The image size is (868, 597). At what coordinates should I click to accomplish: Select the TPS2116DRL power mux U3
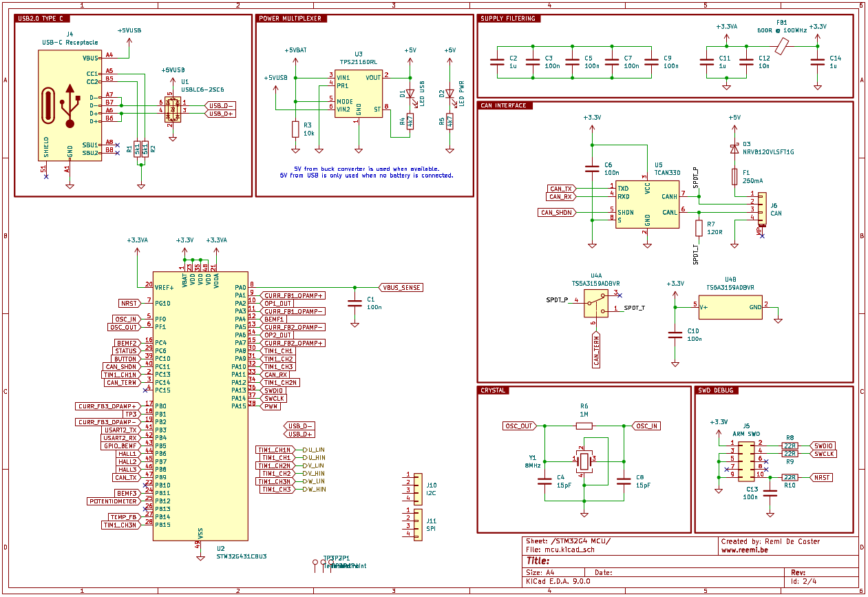359,92
